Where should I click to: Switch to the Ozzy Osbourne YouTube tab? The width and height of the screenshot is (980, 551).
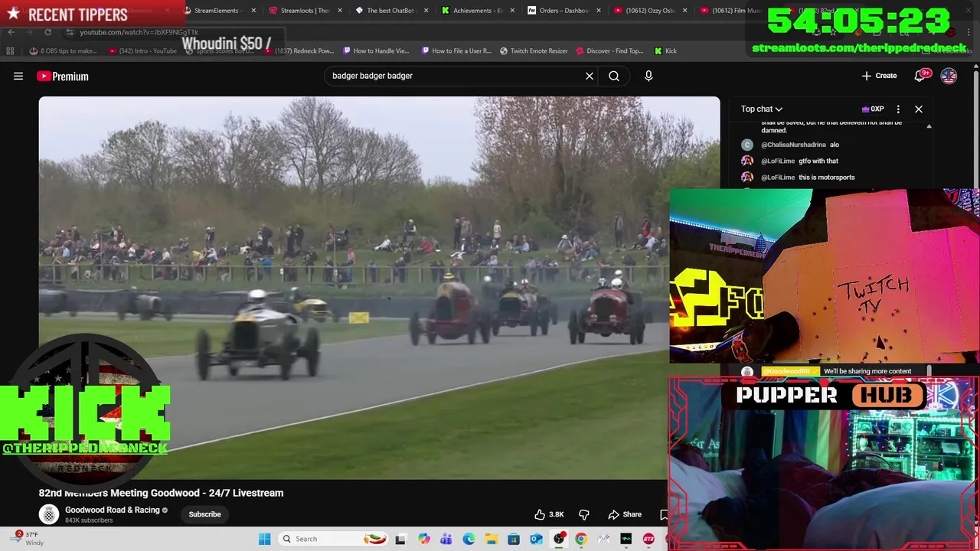coord(649,11)
